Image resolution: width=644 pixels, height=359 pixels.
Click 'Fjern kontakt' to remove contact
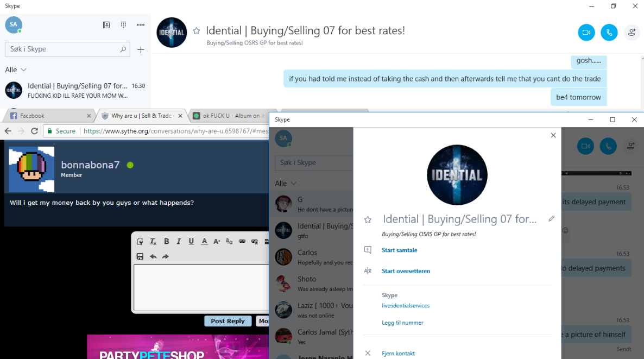point(398,353)
